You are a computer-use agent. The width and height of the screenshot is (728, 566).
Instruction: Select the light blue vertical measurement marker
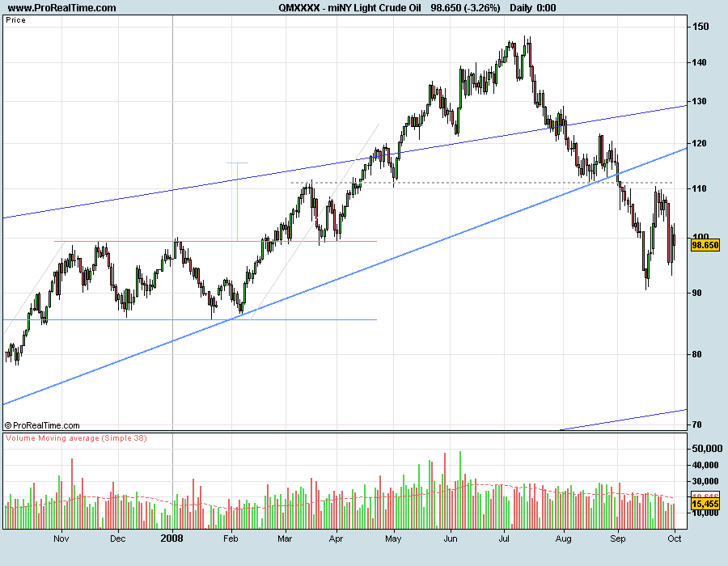click(x=237, y=201)
